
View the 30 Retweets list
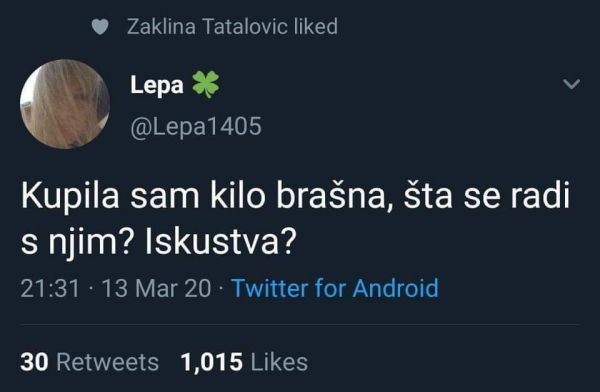(x=90, y=362)
